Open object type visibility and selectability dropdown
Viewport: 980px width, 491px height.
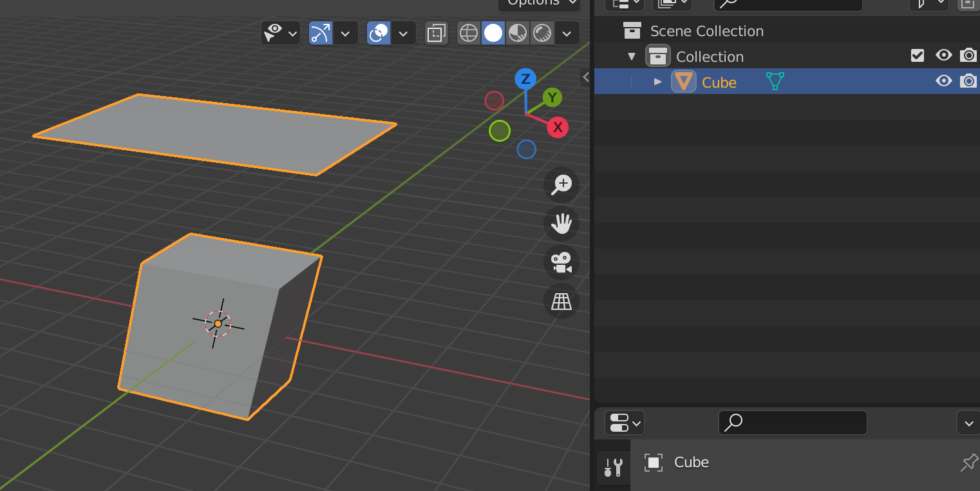[281, 33]
